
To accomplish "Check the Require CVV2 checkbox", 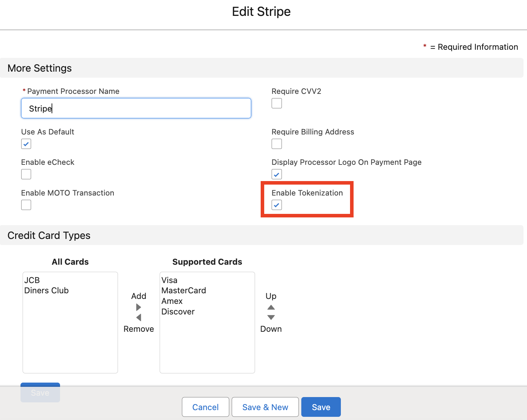I will click(x=277, y=103).
